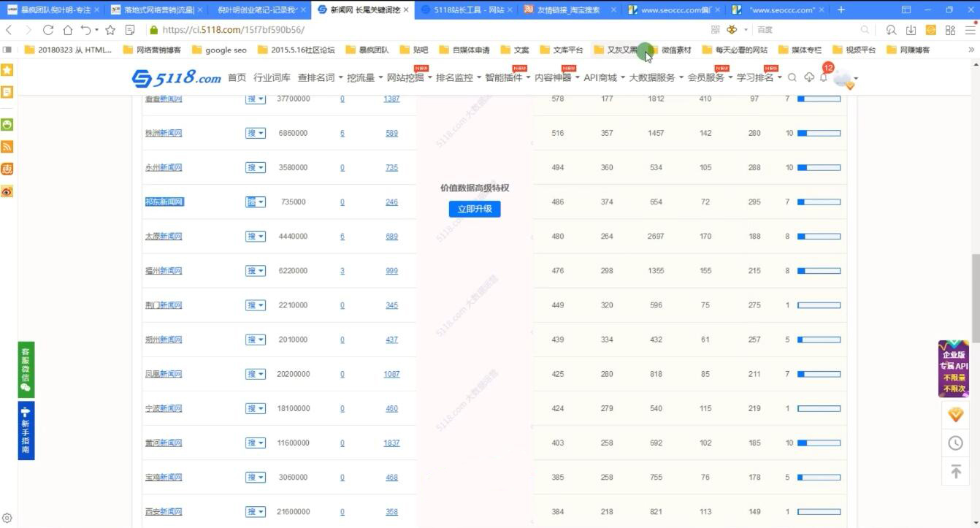Open the 客服微信 green side button

point(26,370)
